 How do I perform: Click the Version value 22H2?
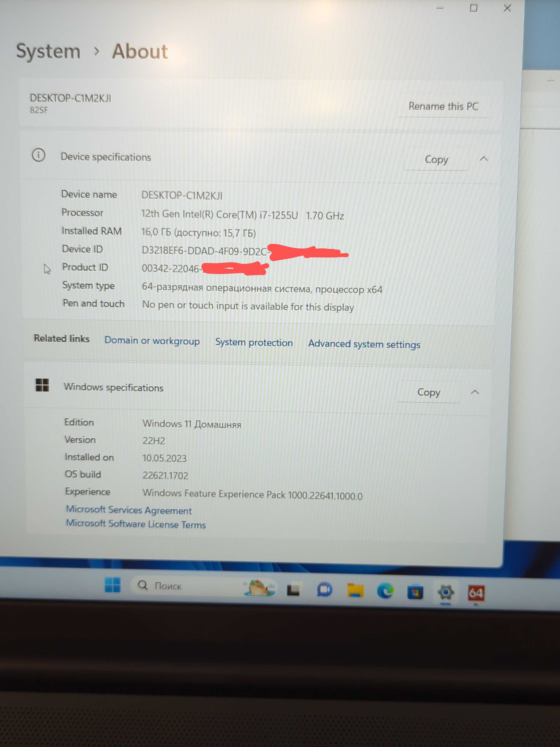click(154, 441)
